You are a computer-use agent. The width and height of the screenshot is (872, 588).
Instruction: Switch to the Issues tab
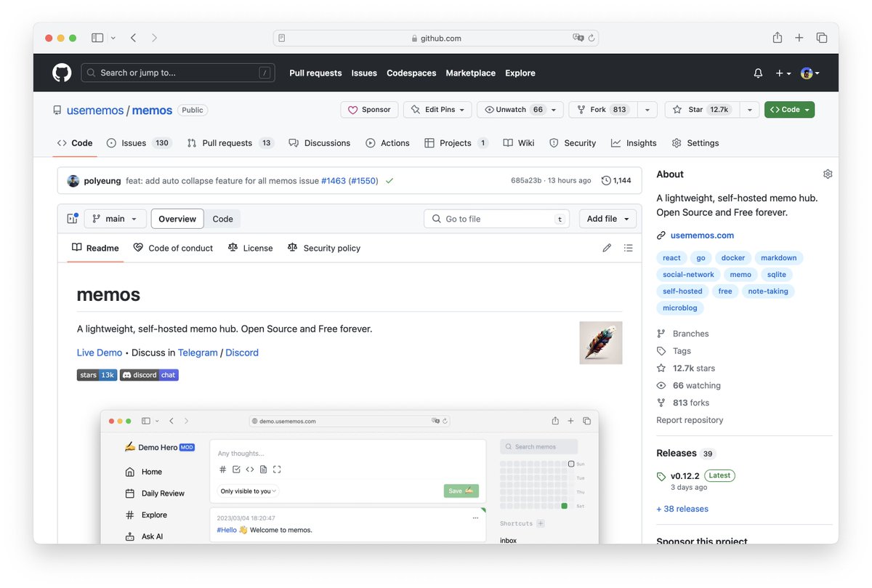139,143
